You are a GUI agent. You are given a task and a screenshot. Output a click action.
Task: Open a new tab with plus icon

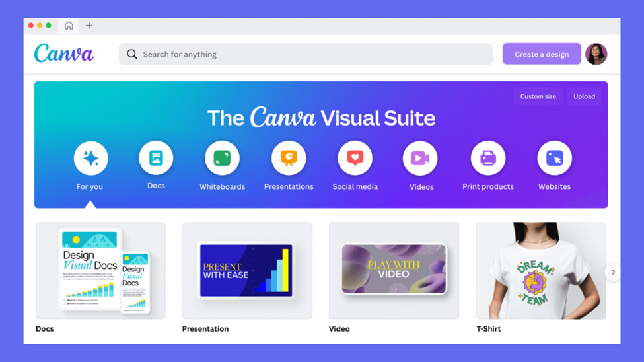pyautogui.click(x=89, y=26)
